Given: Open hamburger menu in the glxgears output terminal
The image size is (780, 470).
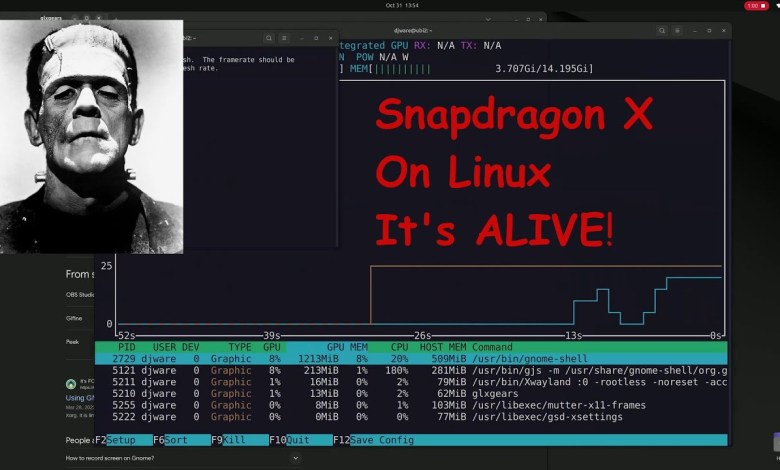Looking at the screenshot, I should [284, 38].
